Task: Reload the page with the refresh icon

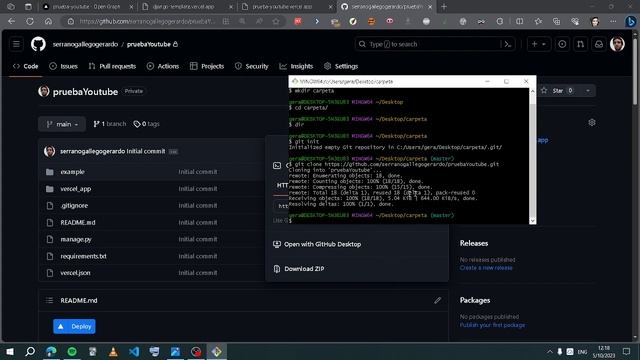Action: tap(30, 21)
